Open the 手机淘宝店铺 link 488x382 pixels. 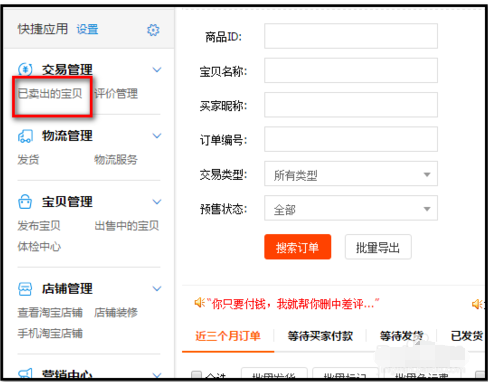tap(50, 333)
